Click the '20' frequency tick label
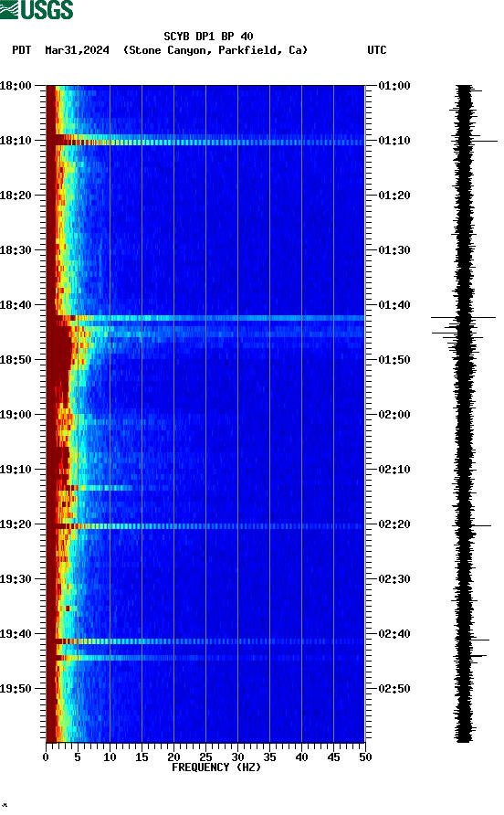Viewport: 504px width, 815px height. 173,757
